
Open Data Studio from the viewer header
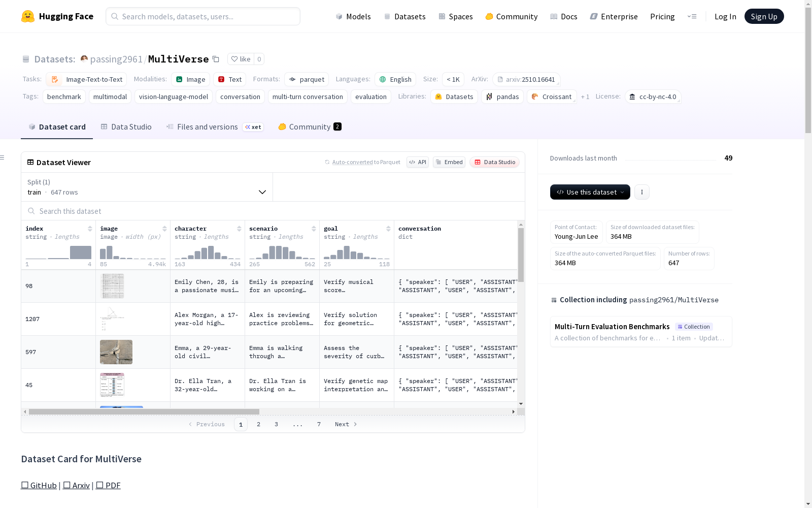(495, 162)
